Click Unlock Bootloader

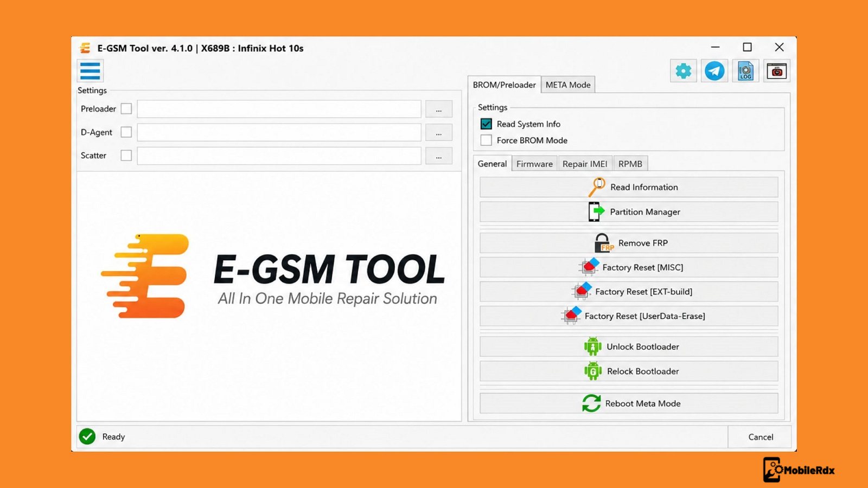[629, 346]
